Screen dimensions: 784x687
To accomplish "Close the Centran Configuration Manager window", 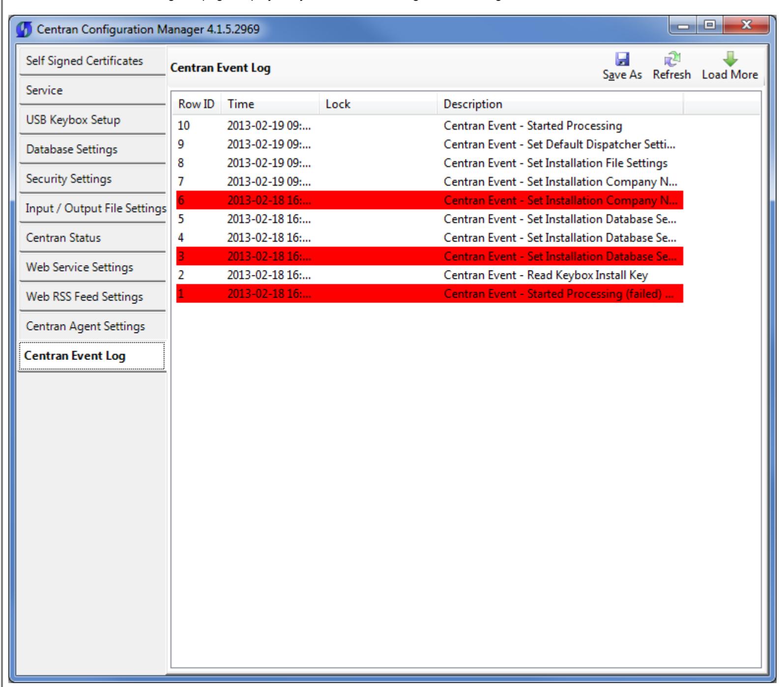I will [x=745, y=25].
